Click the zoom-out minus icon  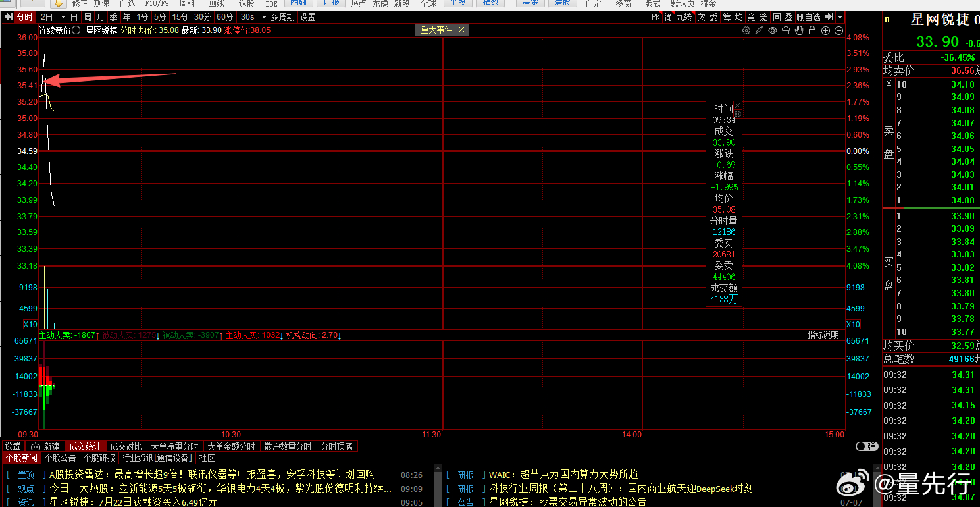click(x=838, y=30)
